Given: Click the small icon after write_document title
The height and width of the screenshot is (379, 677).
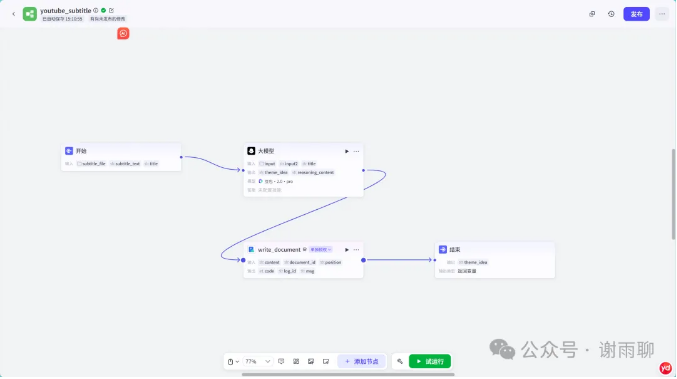Looking at the screenshot, I should 305,250.
